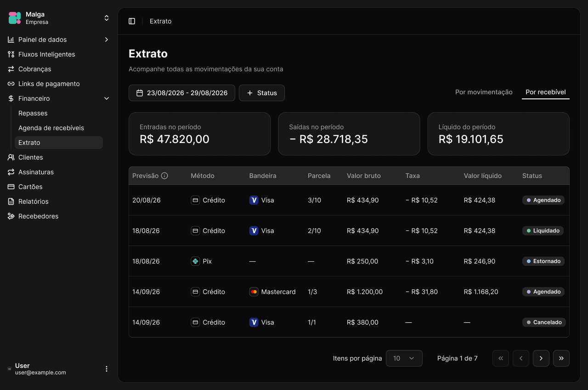Open the Malga company switcher
The height and width of the screenshot is (390, 588).
click(107, 18)
